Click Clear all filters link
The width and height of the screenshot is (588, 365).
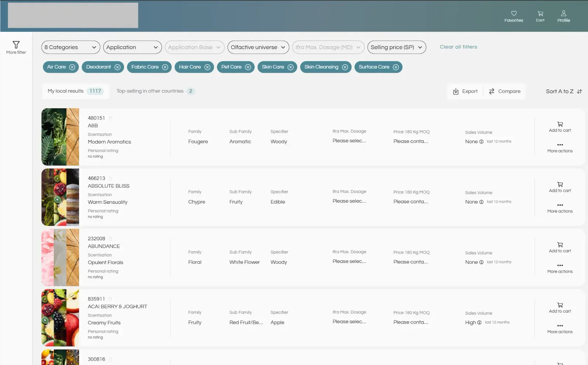[x=458, y=47]
